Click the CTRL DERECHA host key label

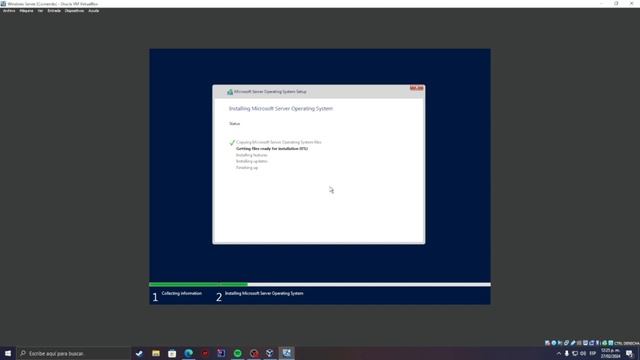(x=627, y=343)
